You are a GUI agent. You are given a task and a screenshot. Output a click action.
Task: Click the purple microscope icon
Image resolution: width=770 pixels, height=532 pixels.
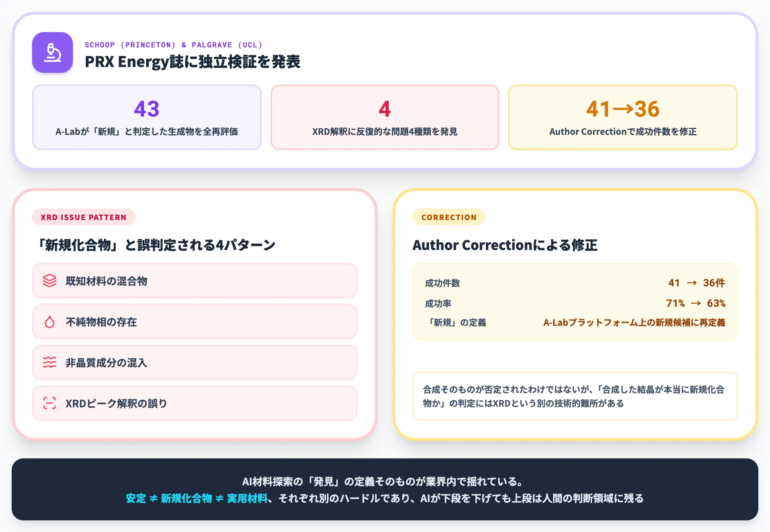pos(52,52)
